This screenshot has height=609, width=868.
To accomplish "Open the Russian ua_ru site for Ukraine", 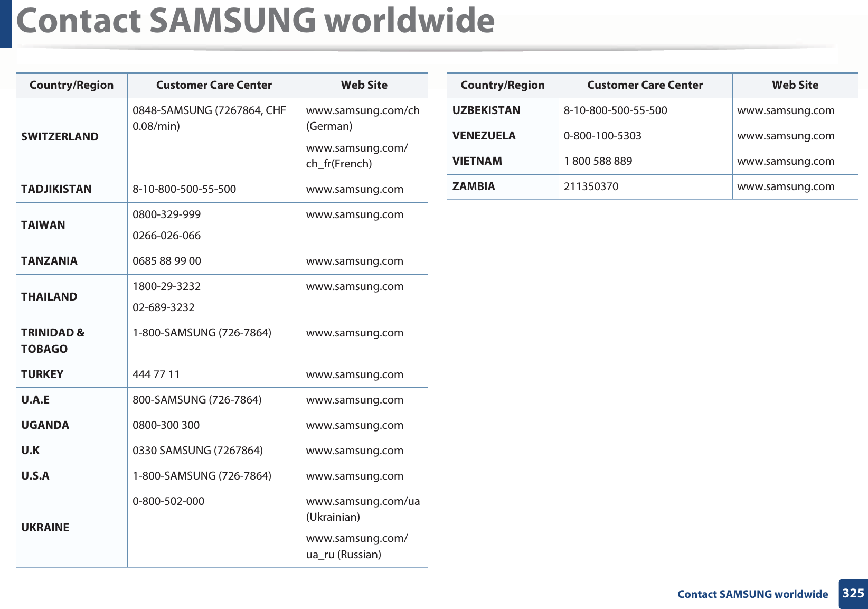I will pyautogui.click(x=357, y=546).
